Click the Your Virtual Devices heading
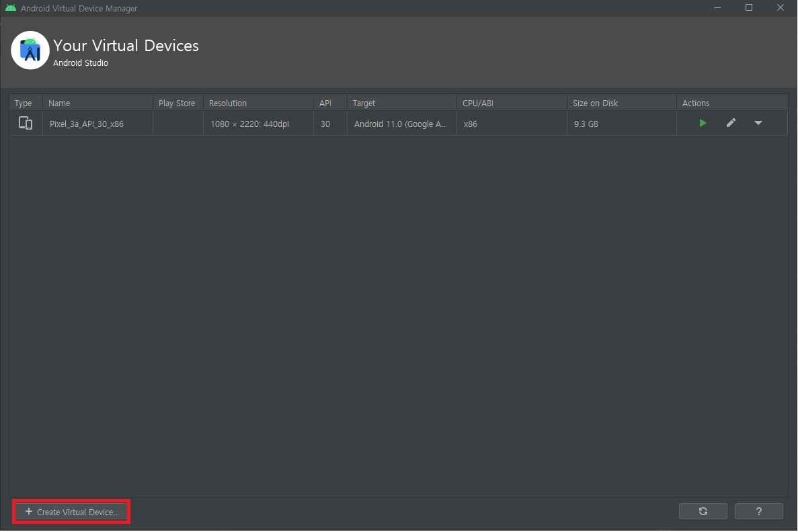 point(126,45)
